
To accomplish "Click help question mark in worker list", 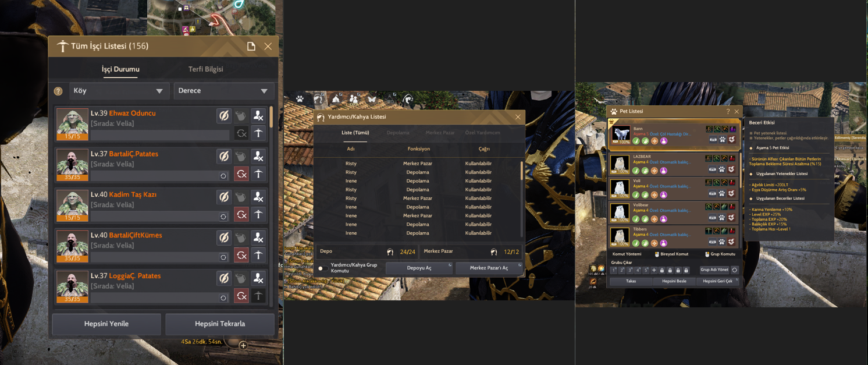I will click(58, 91).
